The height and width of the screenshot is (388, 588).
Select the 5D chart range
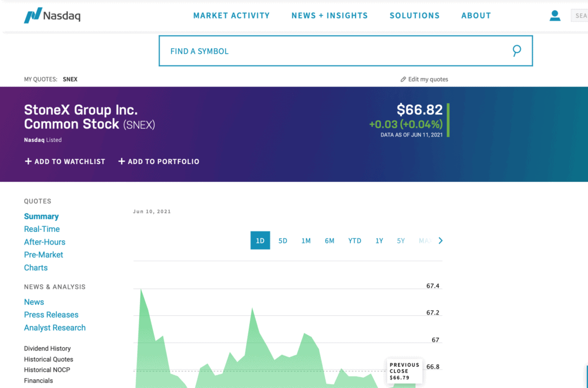(283, 240)
